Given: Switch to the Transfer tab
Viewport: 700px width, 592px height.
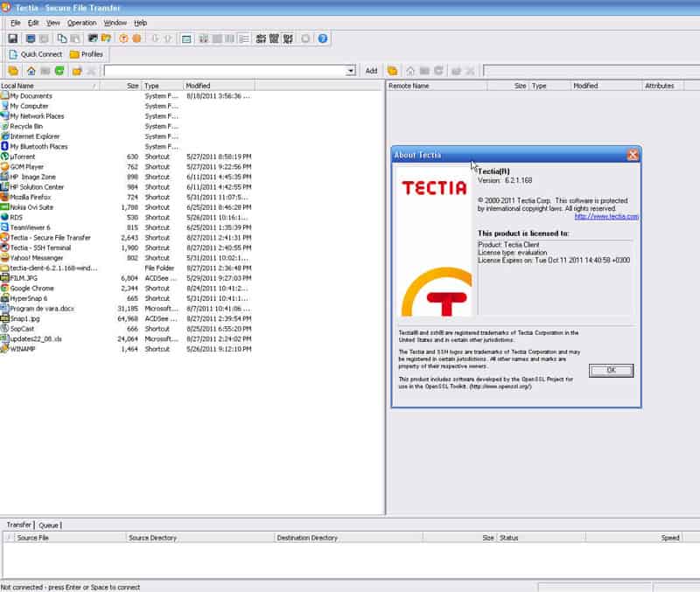Looking at the screenshot, I should pyautogui.click(x=19, y=525).
